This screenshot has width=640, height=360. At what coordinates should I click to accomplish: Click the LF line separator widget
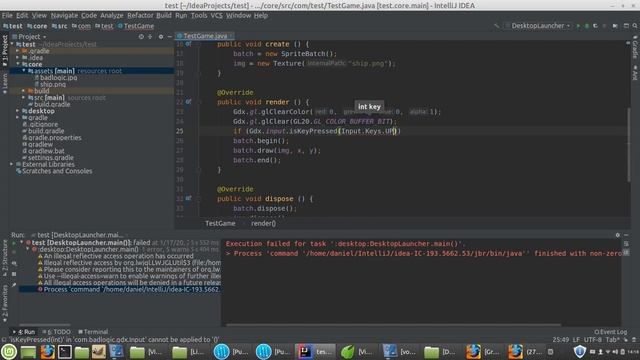coord(576,340)
